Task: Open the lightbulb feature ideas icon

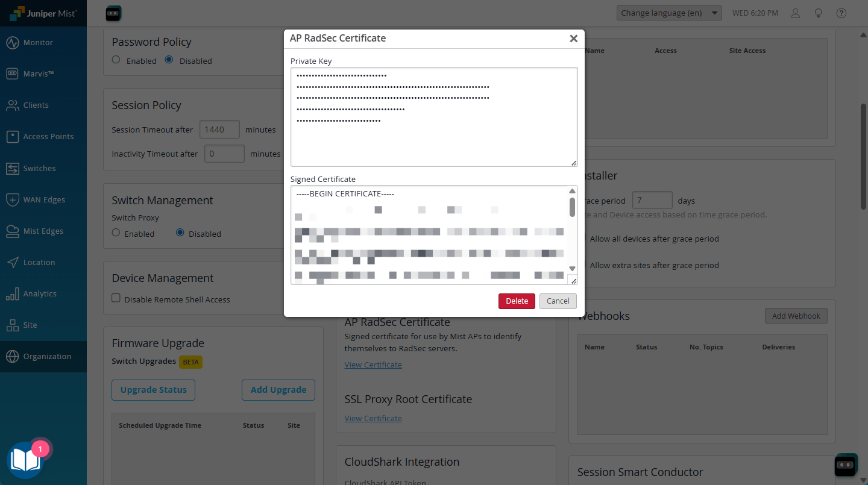Action: 819,13
